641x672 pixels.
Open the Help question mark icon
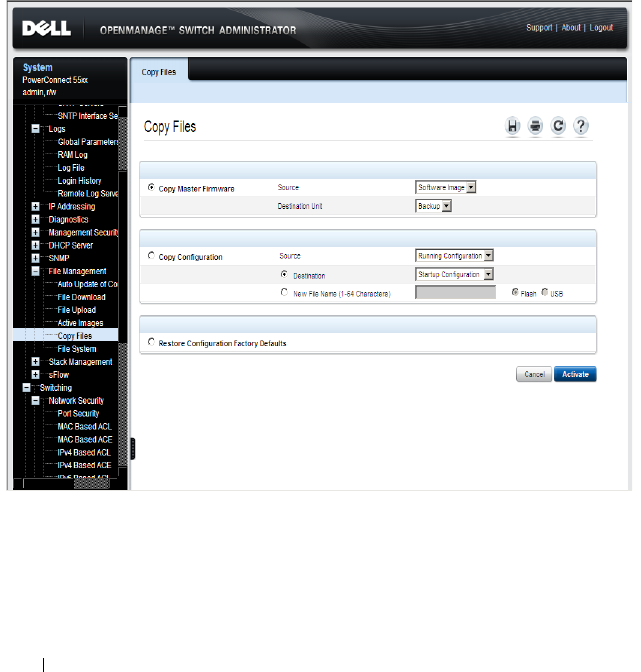coord(581,126)
